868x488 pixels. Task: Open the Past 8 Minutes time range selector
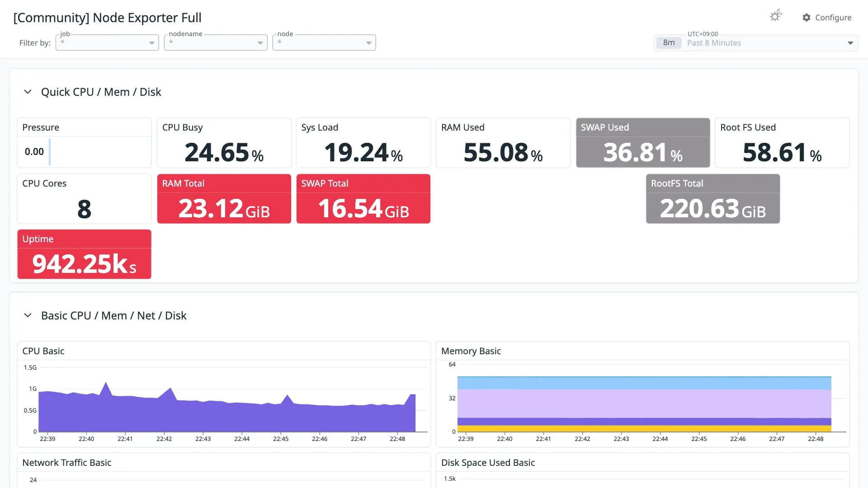tap(756, 42)
